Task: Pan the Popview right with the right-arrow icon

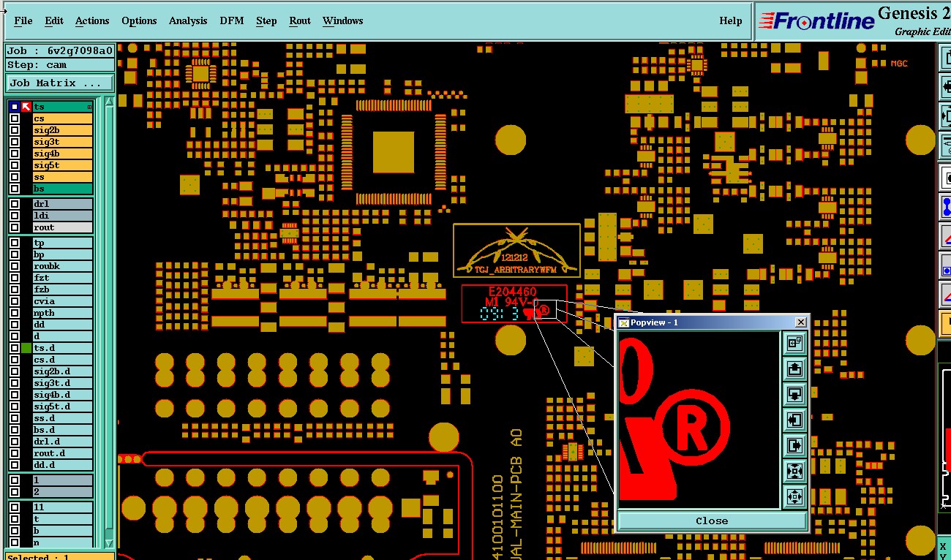Action: 794,445
